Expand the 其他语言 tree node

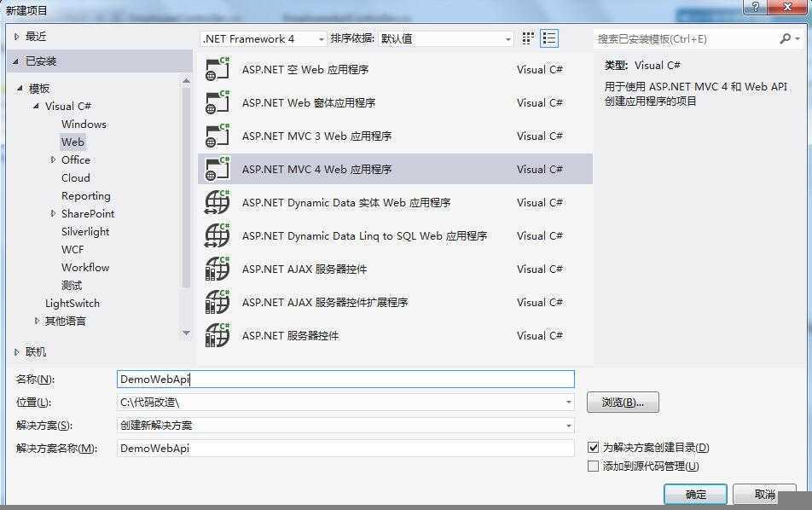pos(37,321)
